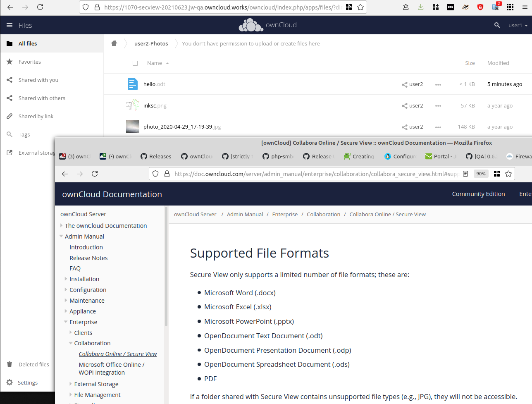This screenshot has height=404, width=532.
Task: Bookmark page star in background browser window
Action: tap(360, 7)
